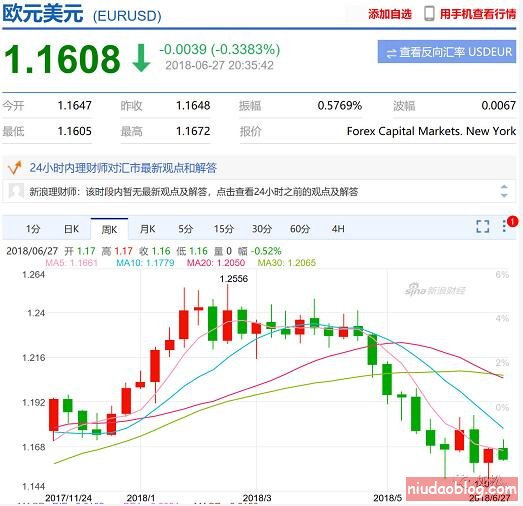
Task: Click the red notification badge
Action: (x=512, y=222)
